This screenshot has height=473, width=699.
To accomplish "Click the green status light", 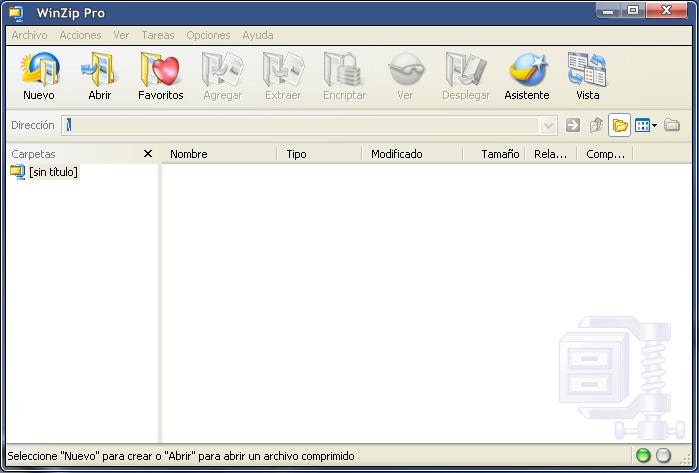I will click(643, 456).
